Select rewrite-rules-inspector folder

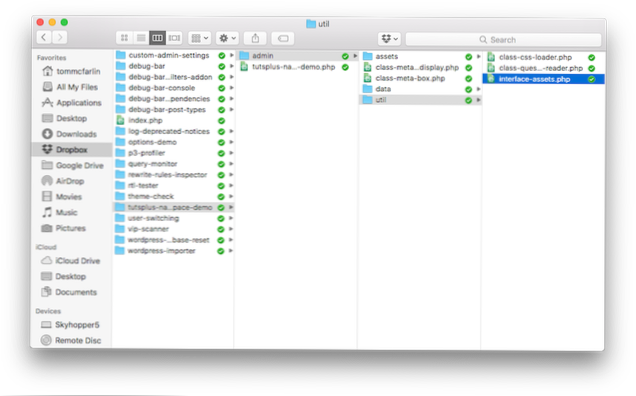pos(174,174)
